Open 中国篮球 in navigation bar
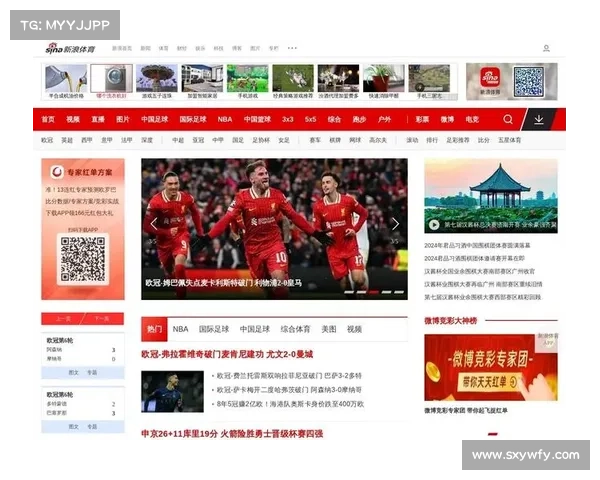 pyautogui.click(x=257, y=119)
